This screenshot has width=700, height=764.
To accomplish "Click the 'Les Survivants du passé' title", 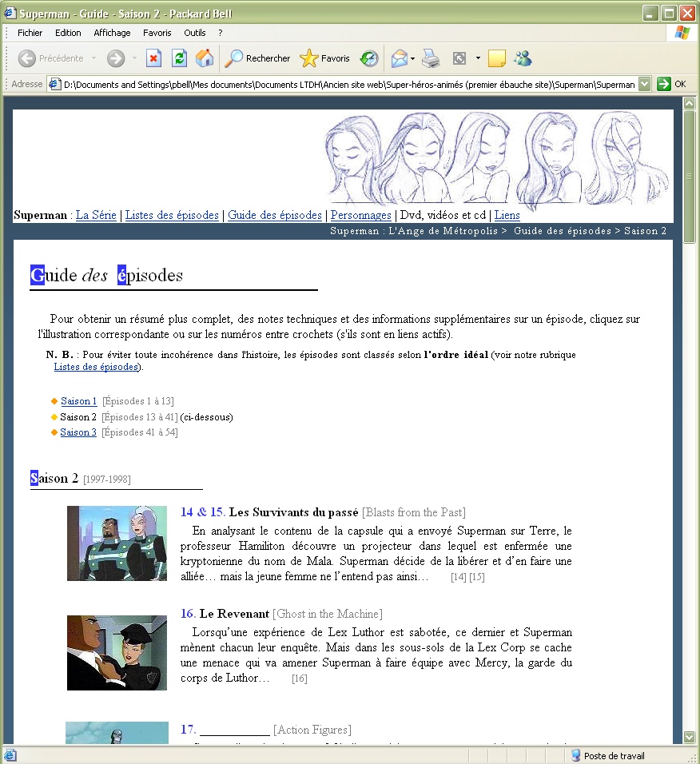I will tap(294, 512).
